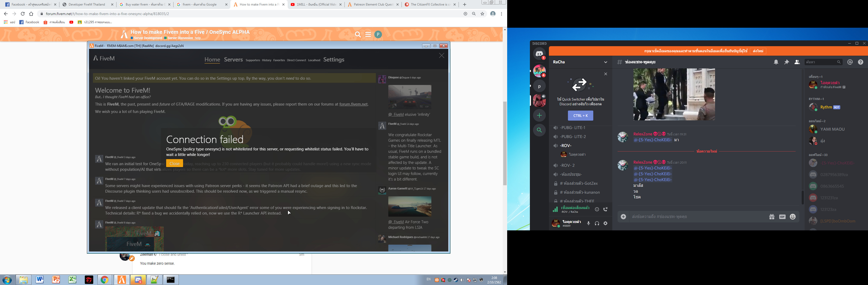Click resend email button in orange banner
The image size is (868, 285).
tap(758, 51)
